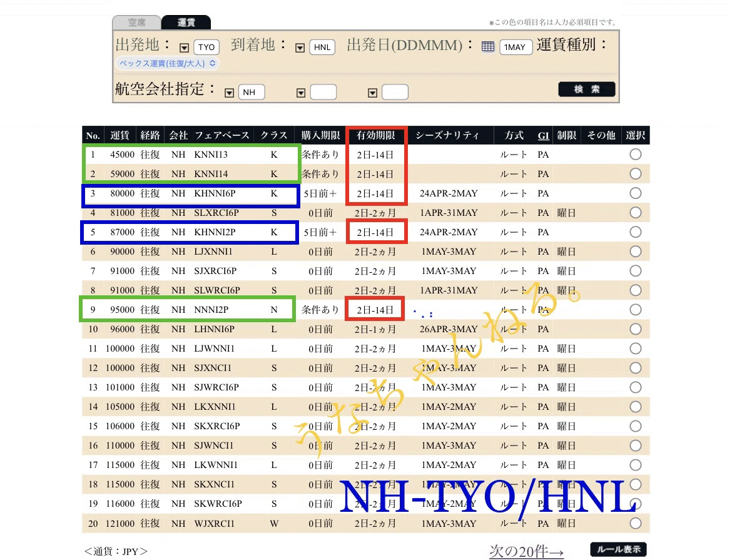Screen dimensions: 732x560
Task: Open the GI column header link
Action: pyautogui.click(x=544, y=135)
